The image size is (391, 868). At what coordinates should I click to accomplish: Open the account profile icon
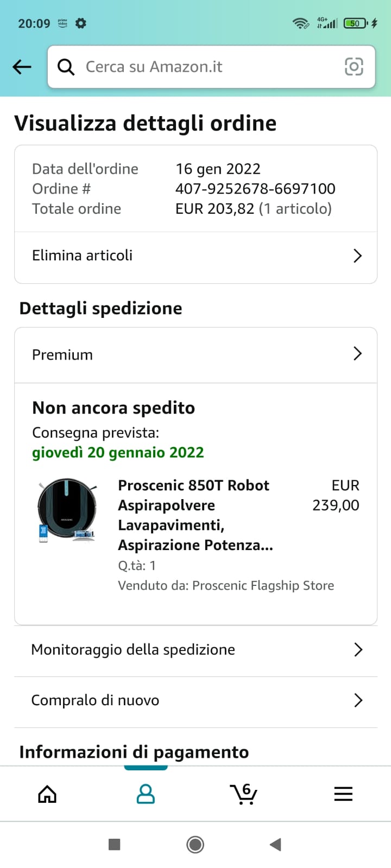pyautogui.click(x=146, y=794)
